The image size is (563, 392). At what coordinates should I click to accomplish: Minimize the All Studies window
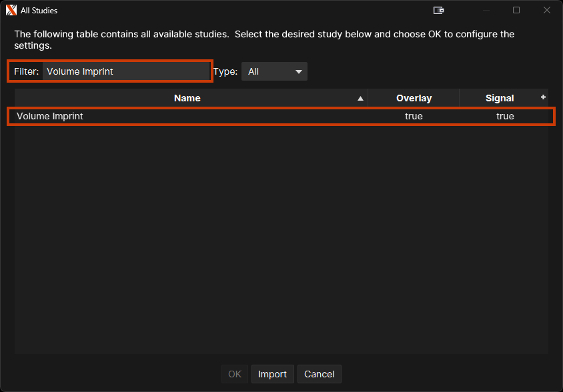click(x=486, y=10)
